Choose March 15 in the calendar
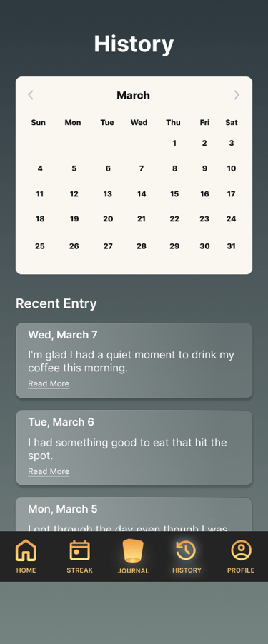The width and height of the screenshot is (268, 644). coord(174,194)
